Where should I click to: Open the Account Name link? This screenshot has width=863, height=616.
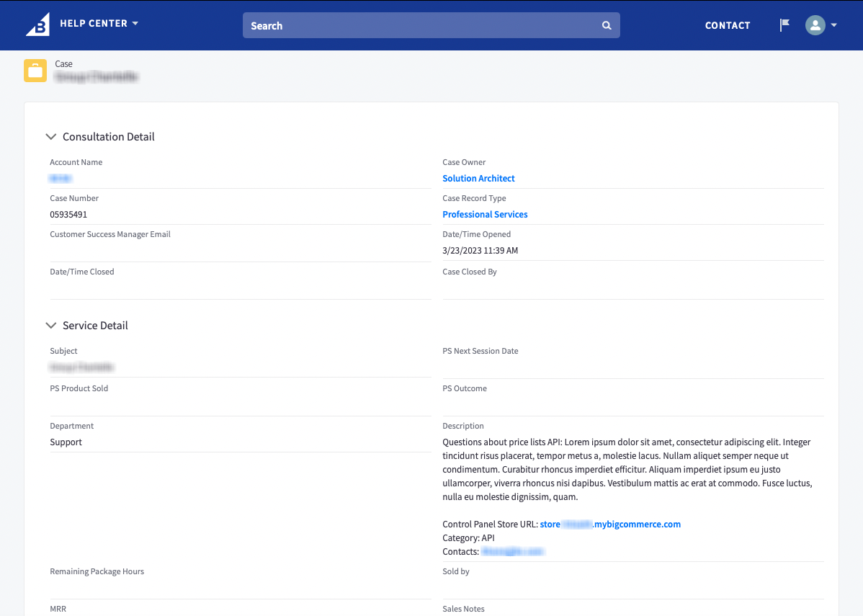[x=60, y=178]
